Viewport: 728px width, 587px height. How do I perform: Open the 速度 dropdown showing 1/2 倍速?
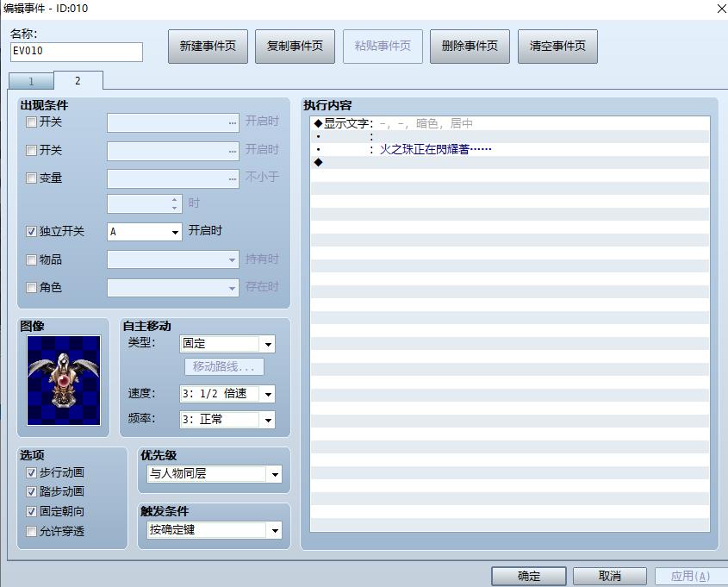coord(227,394)
